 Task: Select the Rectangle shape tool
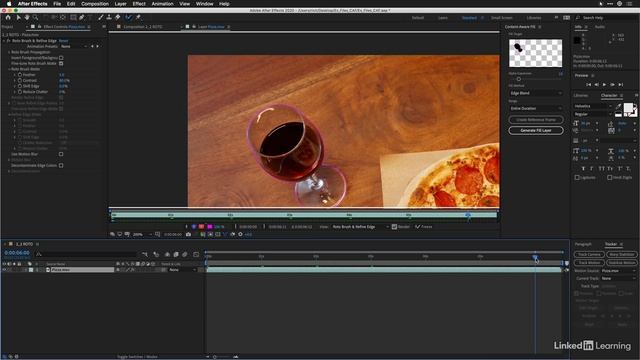tap(73, 18)
